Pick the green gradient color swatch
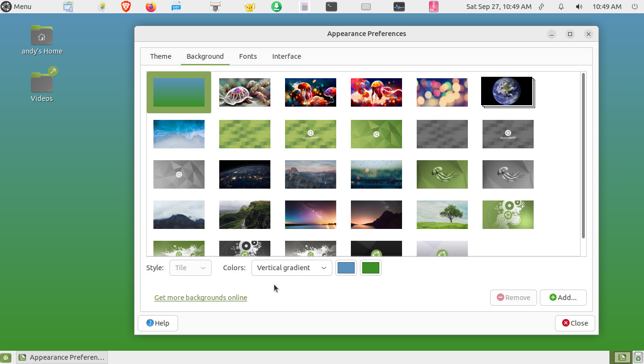This screenshot has height=364, width=644. click(370, 268)
